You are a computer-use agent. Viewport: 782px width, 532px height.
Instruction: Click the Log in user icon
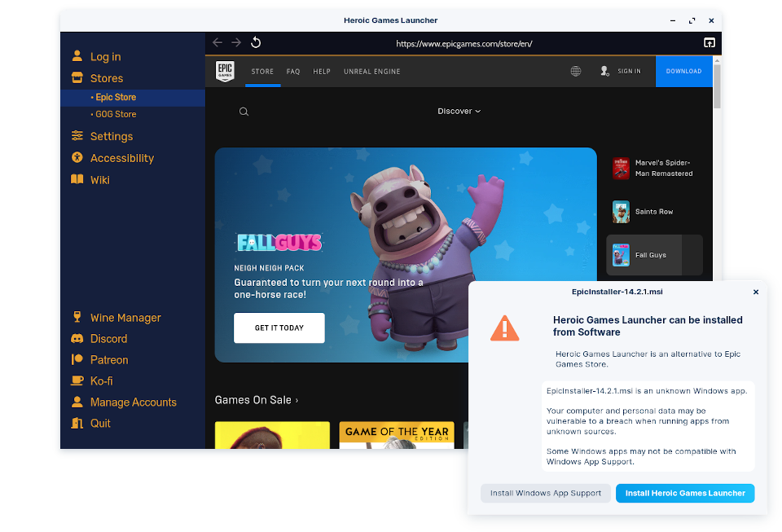77,56
